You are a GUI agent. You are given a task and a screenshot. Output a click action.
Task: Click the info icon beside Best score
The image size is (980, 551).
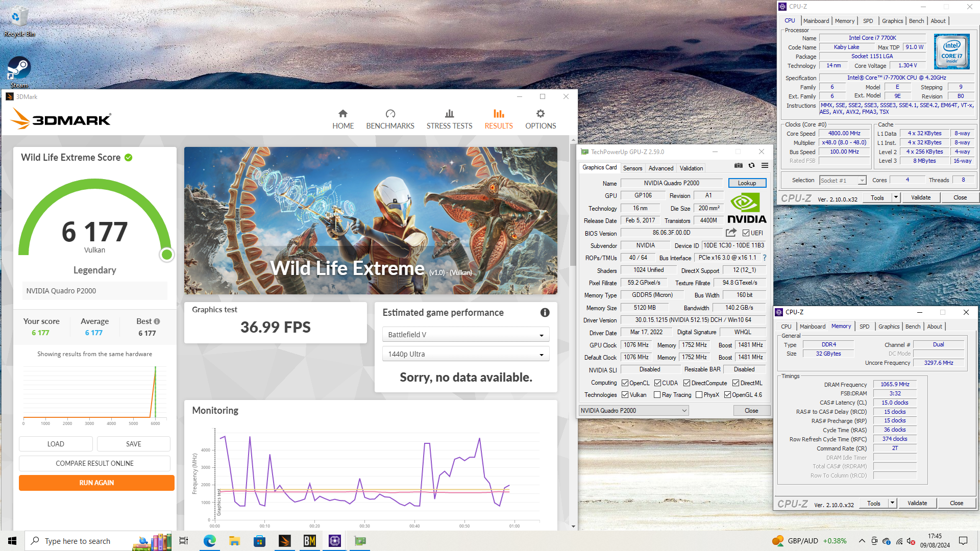tap(157, 321)
